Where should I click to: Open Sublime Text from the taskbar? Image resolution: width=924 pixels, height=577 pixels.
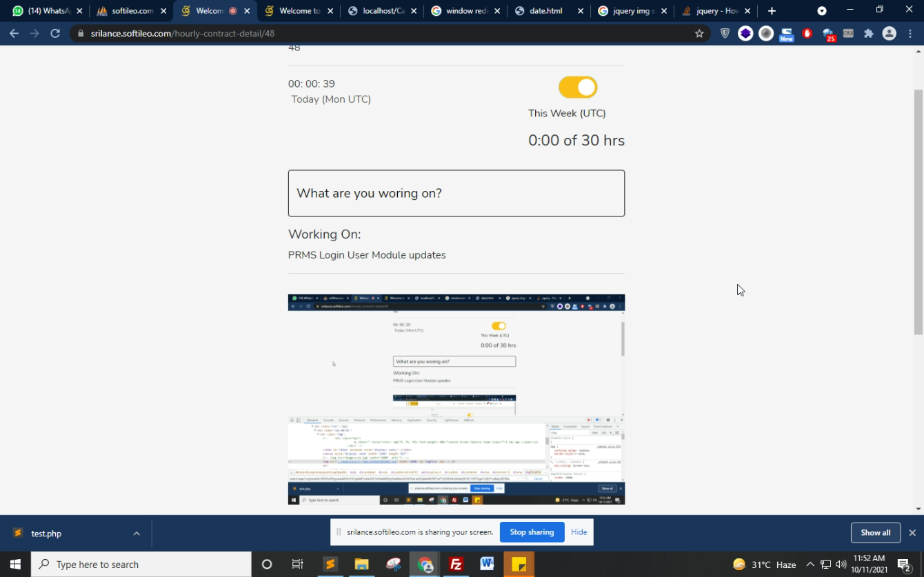point(330,565)
